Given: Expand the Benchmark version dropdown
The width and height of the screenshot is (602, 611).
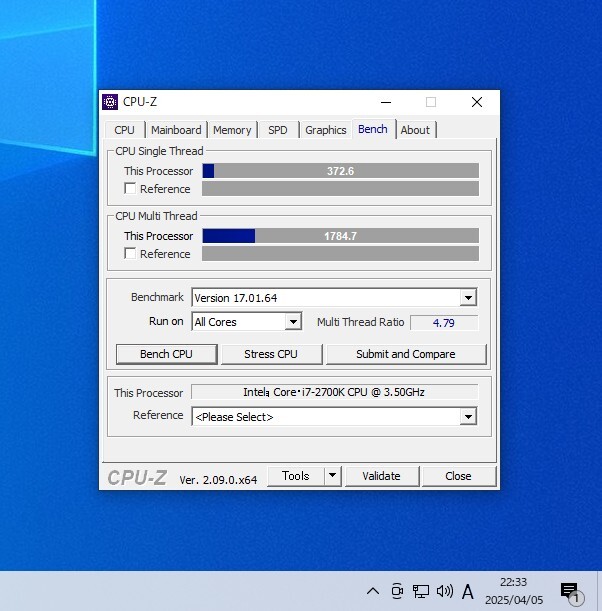Looking at the screenshot, I should pyautogui.click(x=468, y=298).
